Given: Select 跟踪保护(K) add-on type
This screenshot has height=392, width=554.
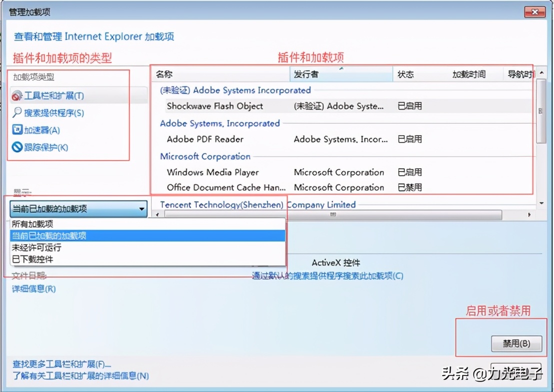Looking at the screenshot, I should [46, 147].
